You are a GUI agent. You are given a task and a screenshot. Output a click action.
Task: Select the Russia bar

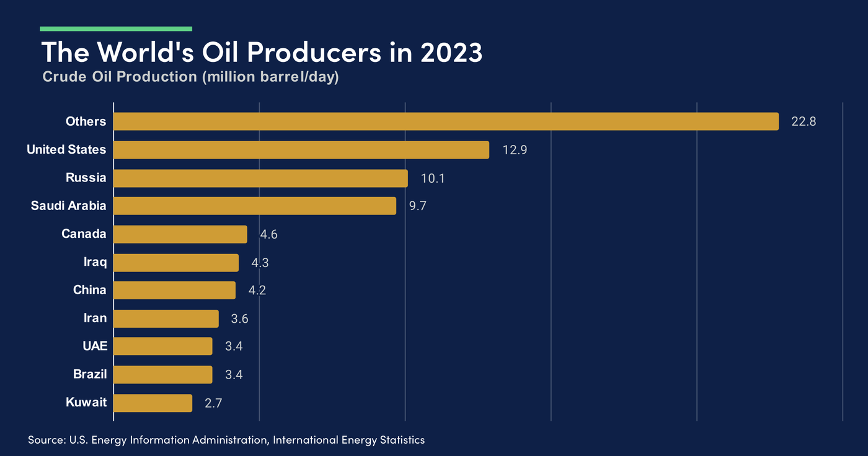(260, 178)
